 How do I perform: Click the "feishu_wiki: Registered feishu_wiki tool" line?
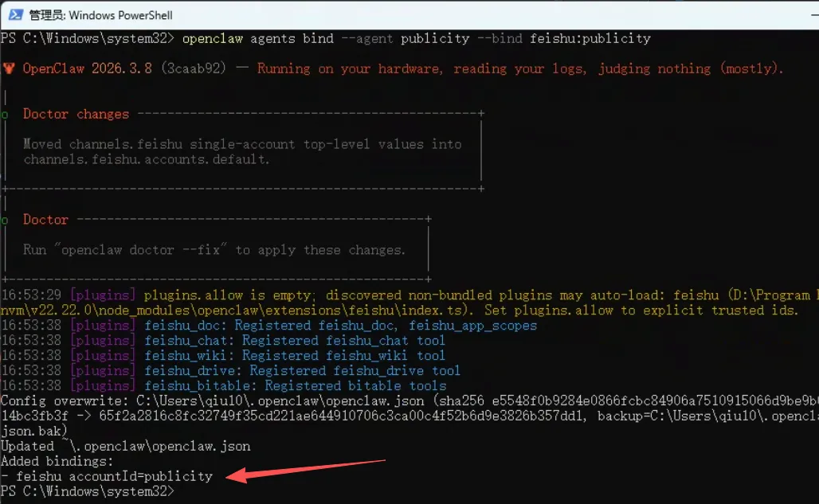click(x=223, y=356)
